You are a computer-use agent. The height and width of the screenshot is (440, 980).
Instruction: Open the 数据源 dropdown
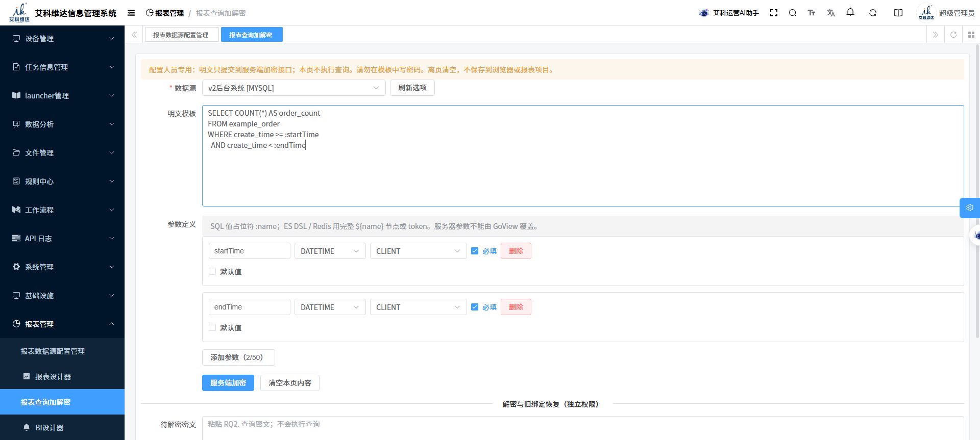pyautogui.click(x=294, y=88)
